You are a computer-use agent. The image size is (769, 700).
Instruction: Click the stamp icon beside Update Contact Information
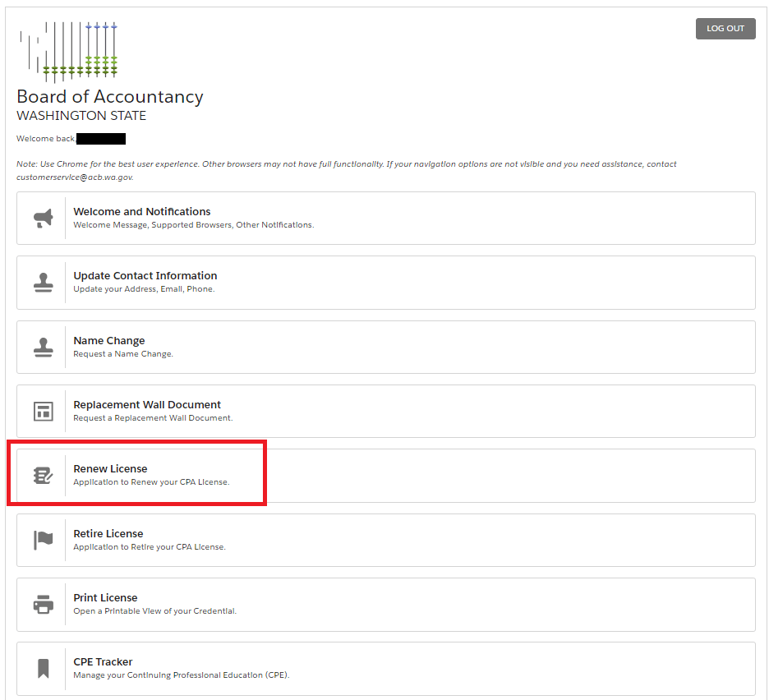click(x=43, y=282)
